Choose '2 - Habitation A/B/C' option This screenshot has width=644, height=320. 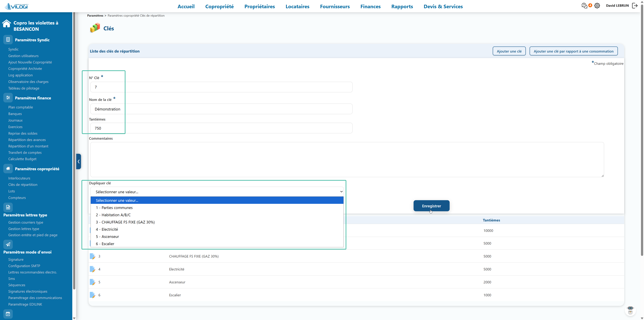point(217,215)
